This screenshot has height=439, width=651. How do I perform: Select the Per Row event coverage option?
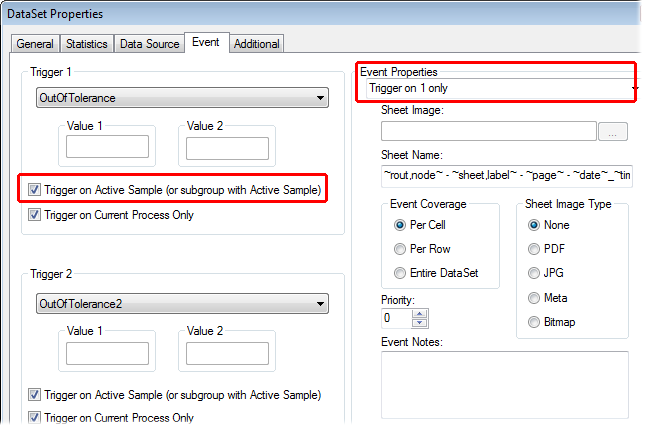pos(401,249)
